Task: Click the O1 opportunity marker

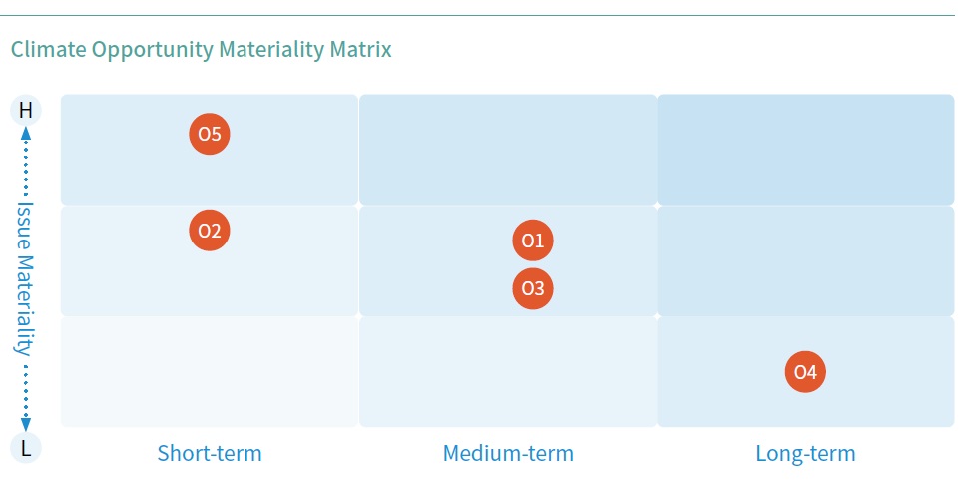Action: click(x=533, y=241)
